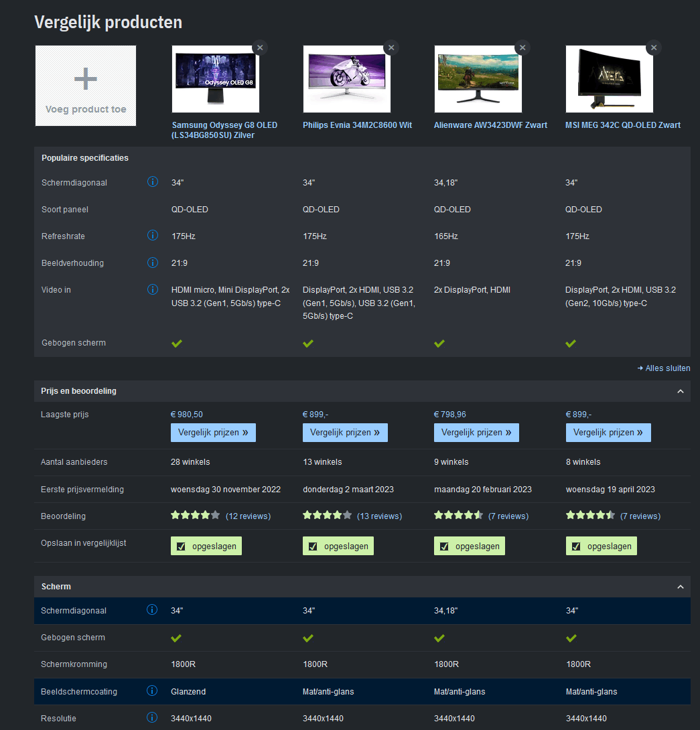Open the 12 reviews link

coord(249,516)
